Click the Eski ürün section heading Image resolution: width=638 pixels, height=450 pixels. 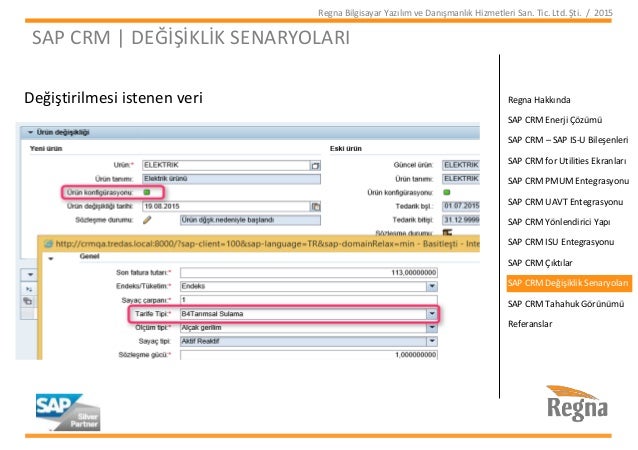point(345,149)
